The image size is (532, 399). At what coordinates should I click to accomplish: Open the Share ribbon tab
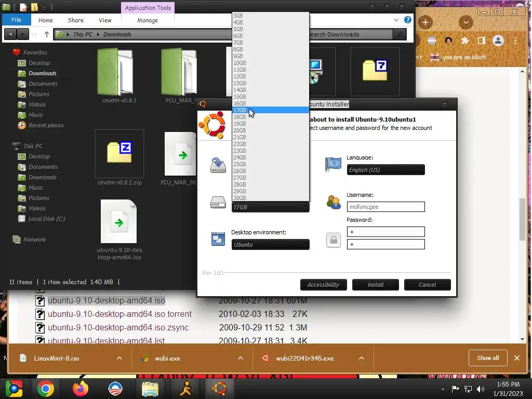click(x=76, y=20)
